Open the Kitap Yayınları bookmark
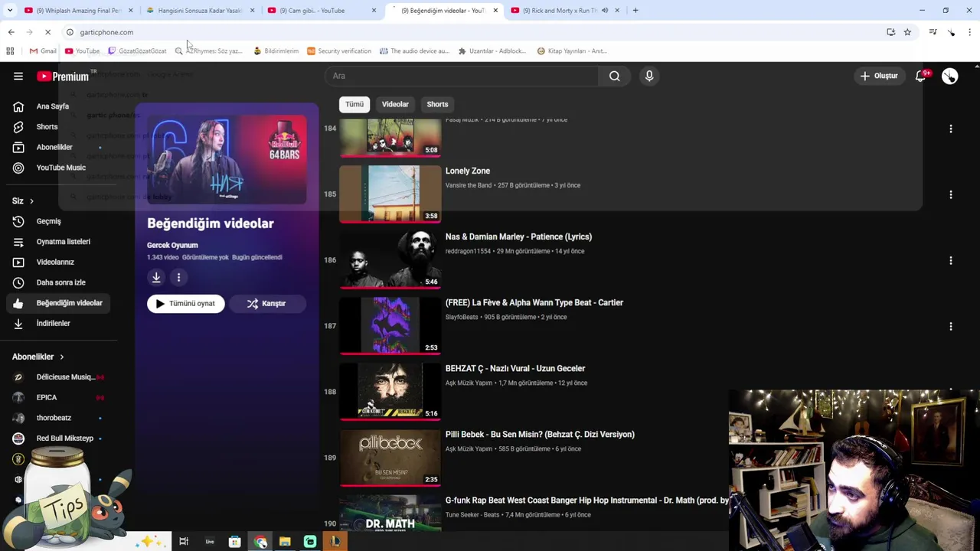The image size is (980, 551). pos(572,51)
